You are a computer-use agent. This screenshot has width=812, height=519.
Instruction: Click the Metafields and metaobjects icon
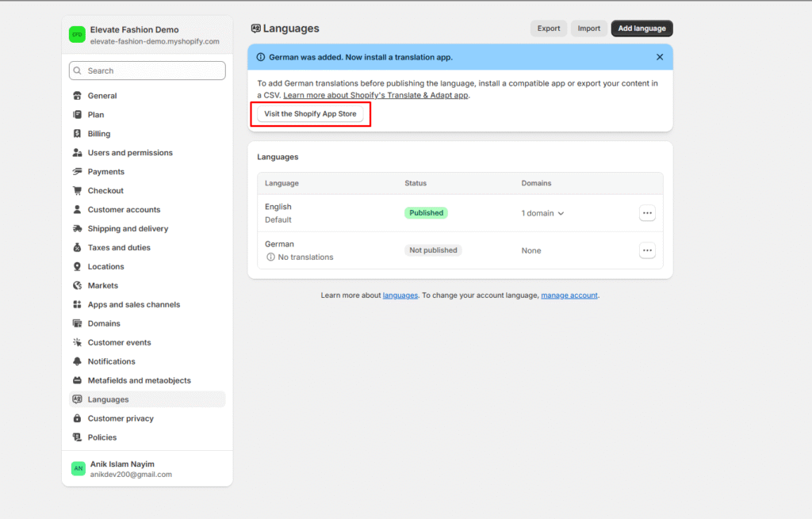77,380
